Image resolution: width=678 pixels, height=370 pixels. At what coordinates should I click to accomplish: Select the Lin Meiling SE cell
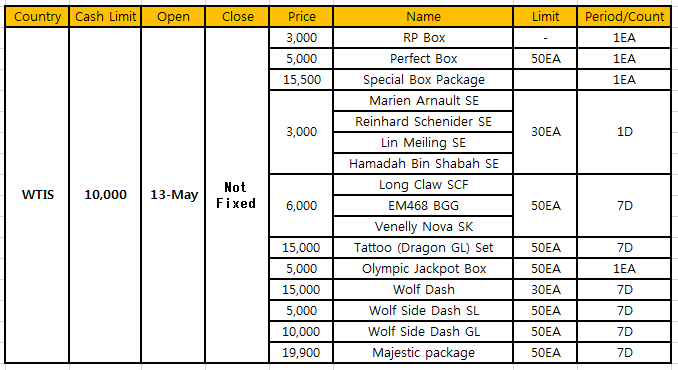pos(423,143)
